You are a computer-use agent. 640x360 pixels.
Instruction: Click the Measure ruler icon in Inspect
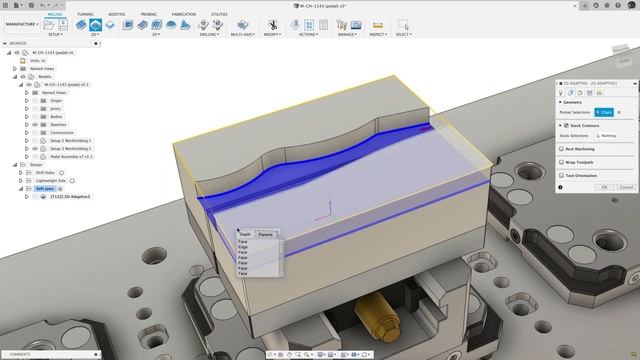coord(378,25)
